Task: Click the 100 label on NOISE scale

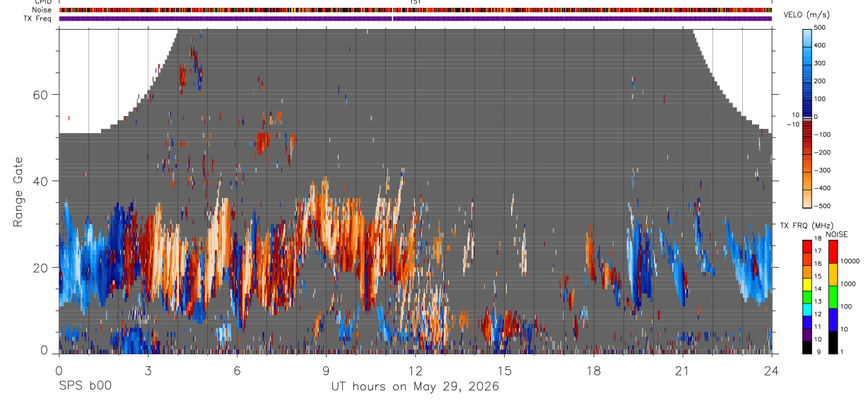Action: pyautogui.click(x=845, y=306)
